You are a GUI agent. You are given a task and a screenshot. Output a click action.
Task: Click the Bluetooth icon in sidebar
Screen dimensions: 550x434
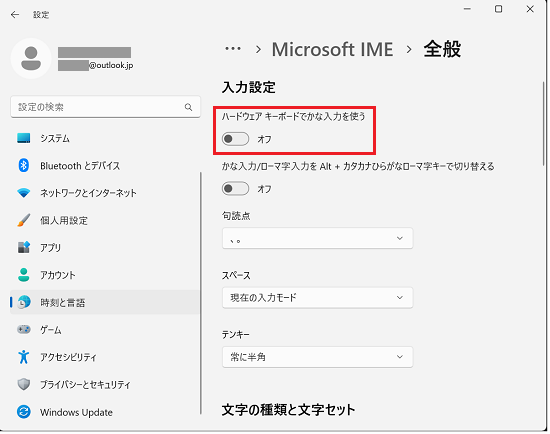click(x=24, y=165)
